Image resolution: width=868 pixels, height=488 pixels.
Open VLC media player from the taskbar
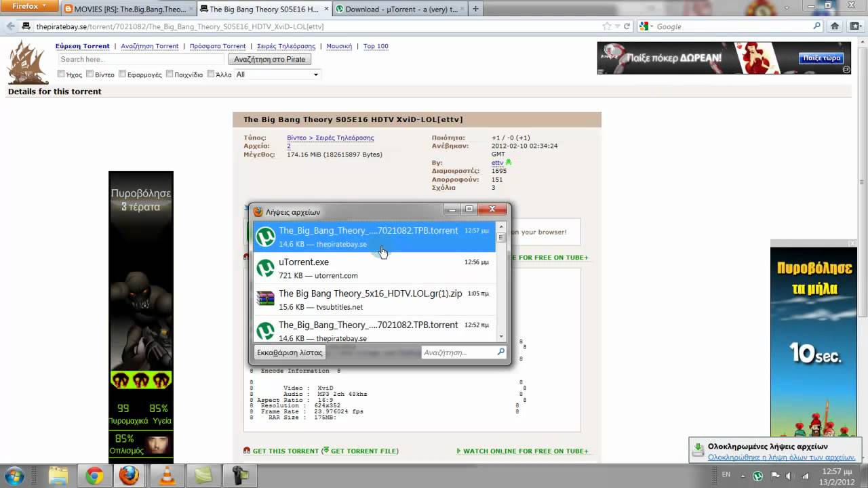coord(166,476)
